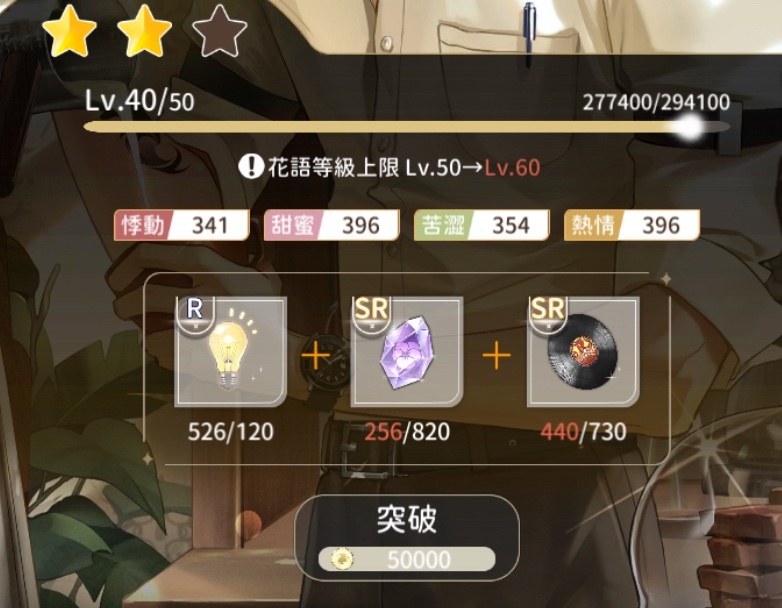Image resolution: width=782 pixels, height=608 pixels.
Task: Select the 悸動 341 stat badge
Action: tap(182, 225)
